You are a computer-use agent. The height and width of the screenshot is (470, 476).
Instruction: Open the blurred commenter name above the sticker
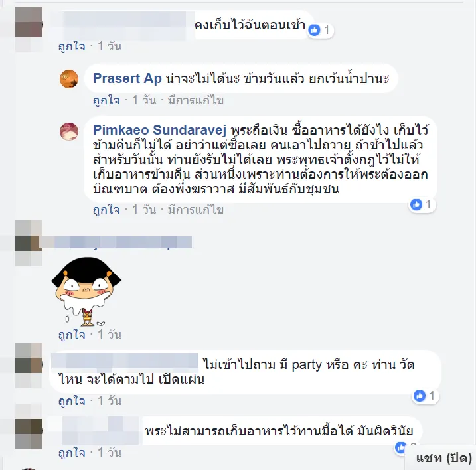pos(116,242)
